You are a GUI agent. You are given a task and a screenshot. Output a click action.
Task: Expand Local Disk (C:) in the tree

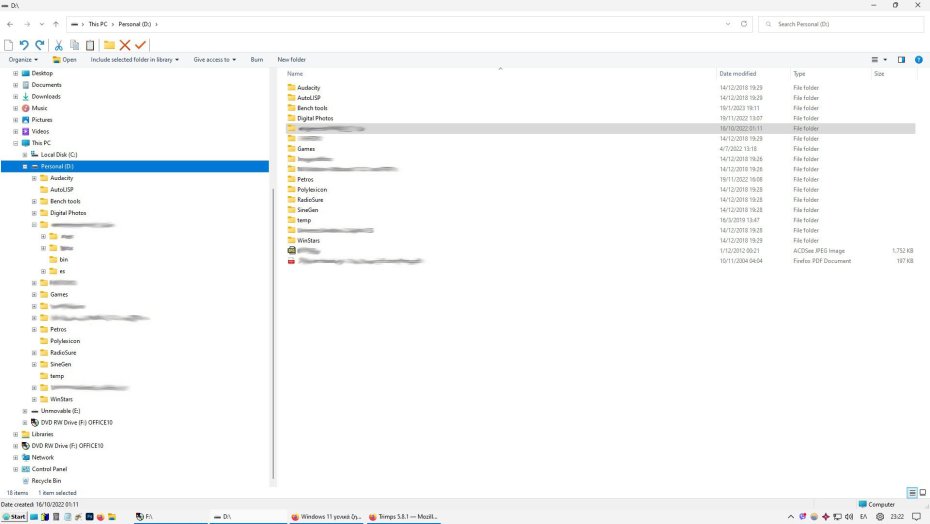(x=25, y=155)
